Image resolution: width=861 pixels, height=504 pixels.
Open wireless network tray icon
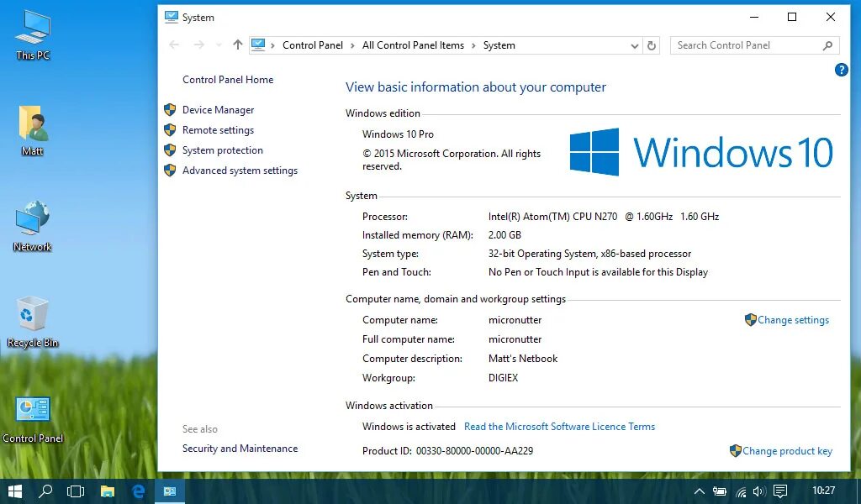tap(741, 491)
